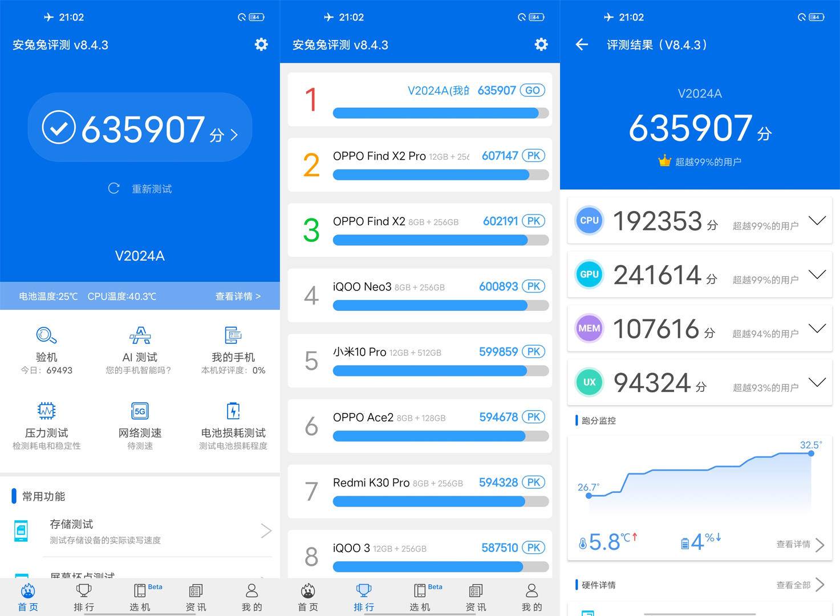Expand the GPU score breakdown
Viewport: 840px width, 616px height.
(818, 274)
